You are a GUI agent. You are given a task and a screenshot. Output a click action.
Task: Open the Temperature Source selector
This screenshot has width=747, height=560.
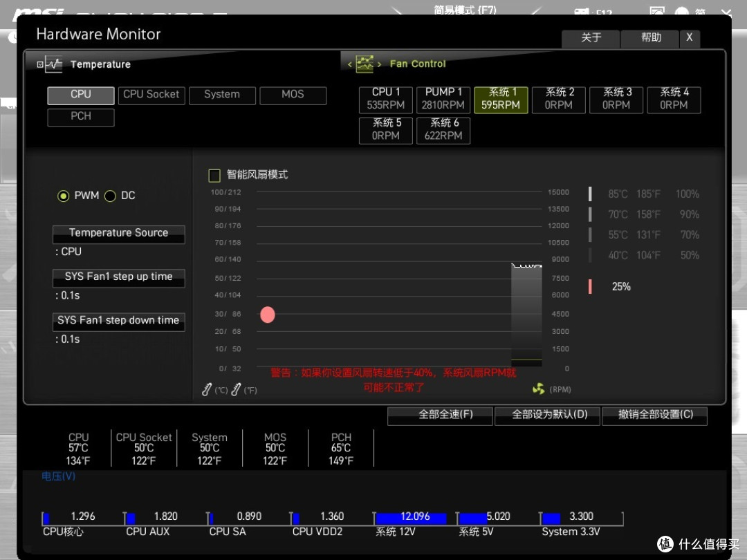pyautogui.click(x=119, y=234)
